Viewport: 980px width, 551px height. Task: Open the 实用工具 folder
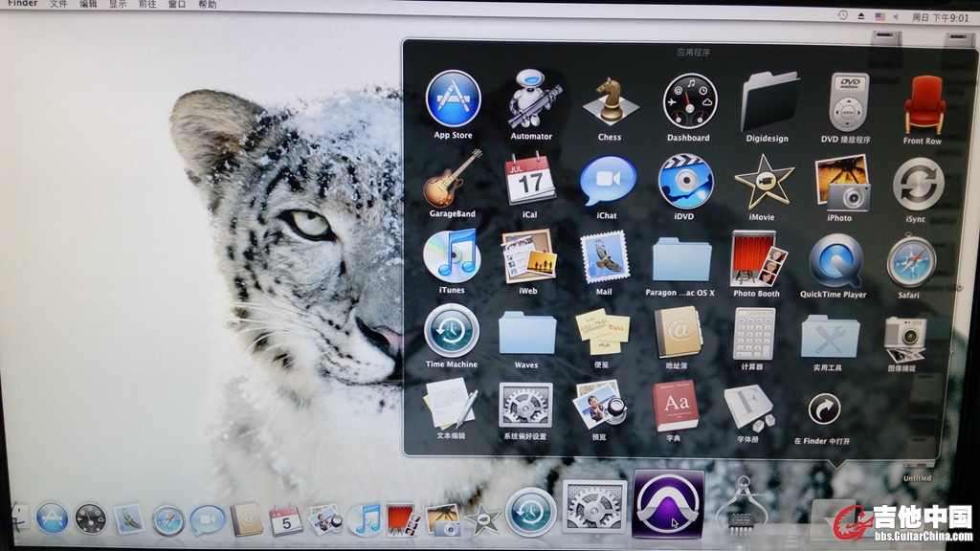click(x=830, y=336)
